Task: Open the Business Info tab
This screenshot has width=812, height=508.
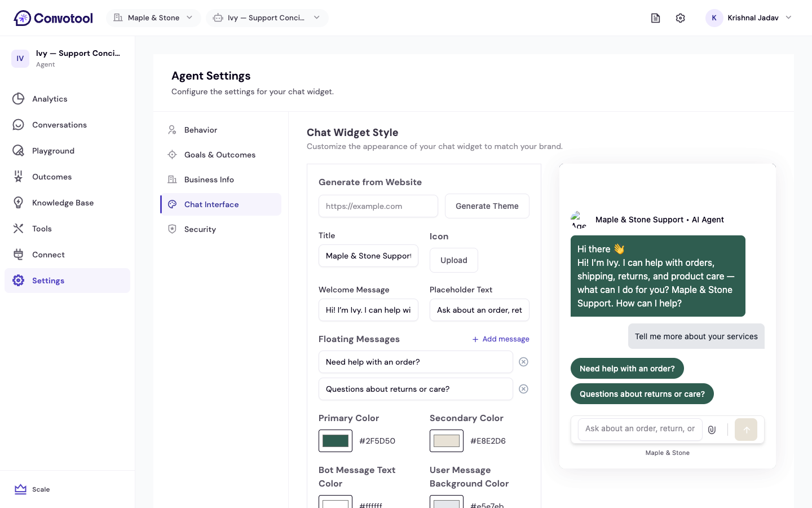Action: (x=220, y=179)
